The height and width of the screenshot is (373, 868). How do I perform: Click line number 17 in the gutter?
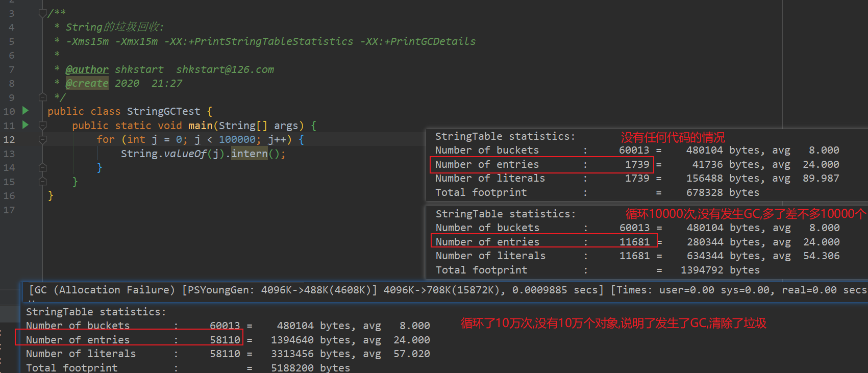click(x=9, y=210)
